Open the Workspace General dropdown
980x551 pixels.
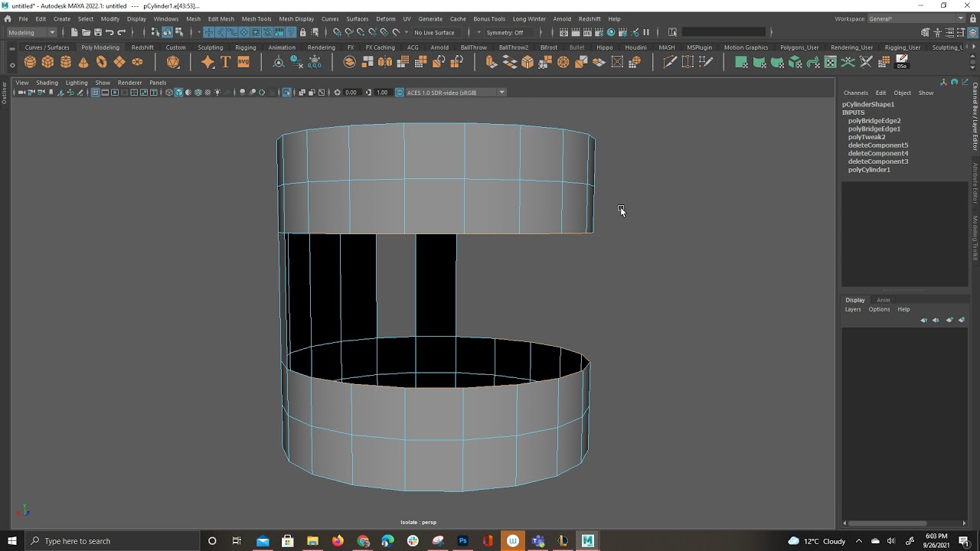[x=916, y=18]
